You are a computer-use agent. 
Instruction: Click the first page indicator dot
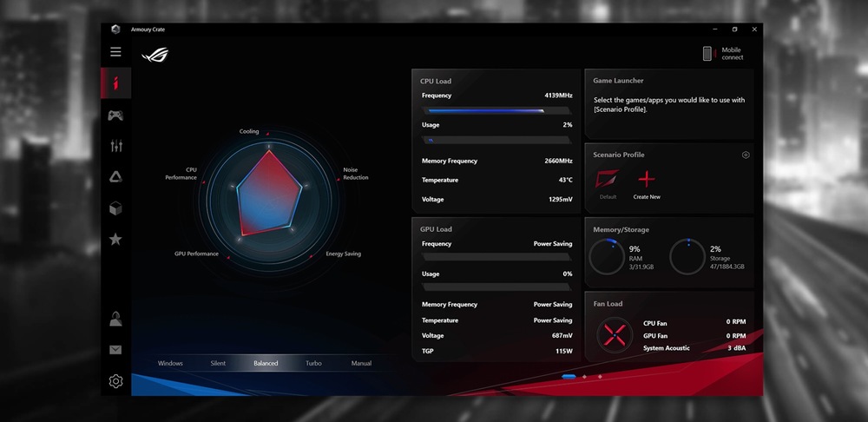click(569, 377)
